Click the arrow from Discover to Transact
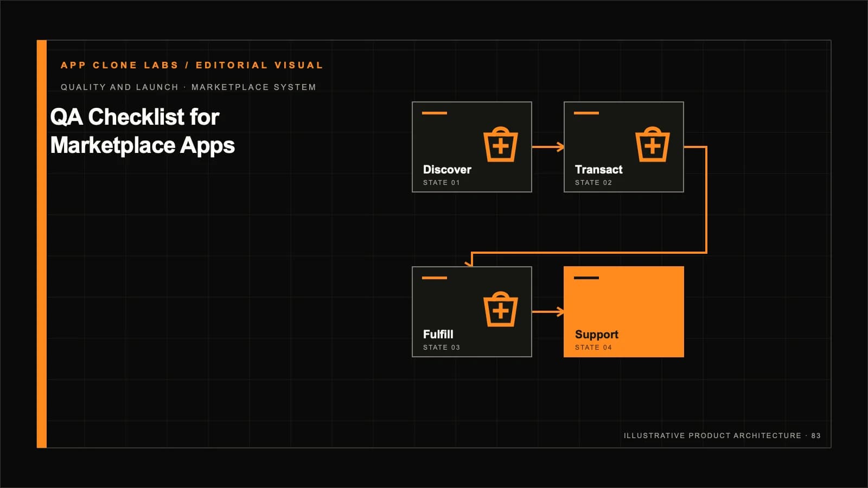Screen dimensions: 868x488 (x=548, y=146)
